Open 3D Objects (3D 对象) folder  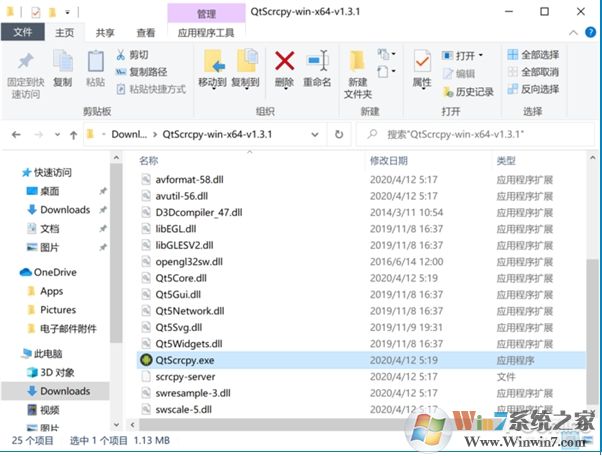[x=51, y=372]
